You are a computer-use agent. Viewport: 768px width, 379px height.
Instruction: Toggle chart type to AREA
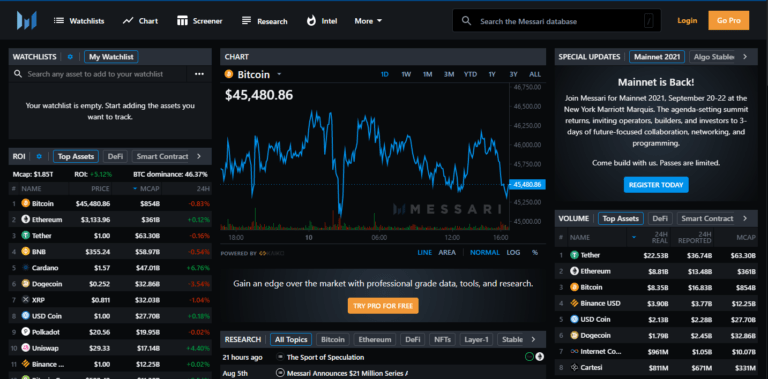pyautogui.click(x=447, y=253)
